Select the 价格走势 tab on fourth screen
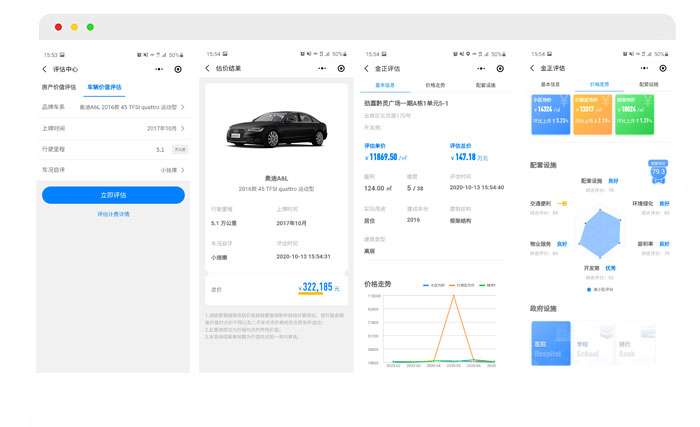 [x=600, y=84]
